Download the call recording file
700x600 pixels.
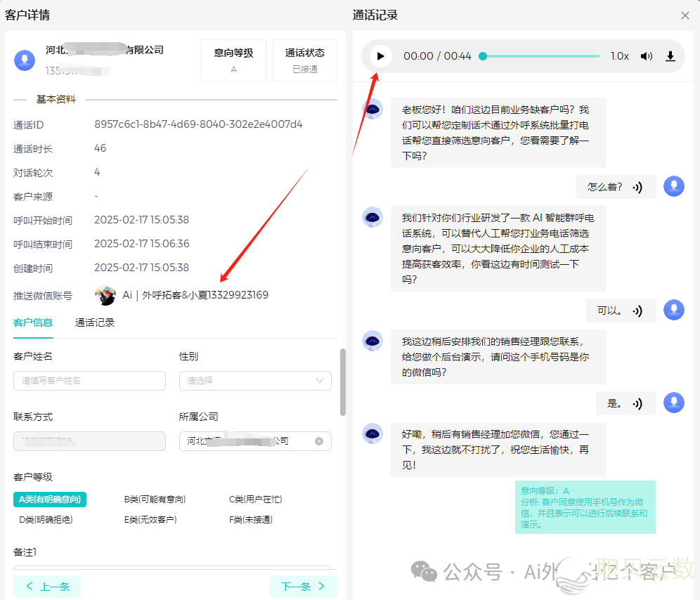[670, 56]
